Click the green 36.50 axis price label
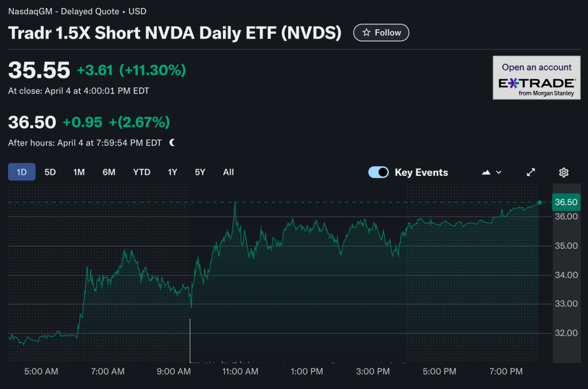 566,202
